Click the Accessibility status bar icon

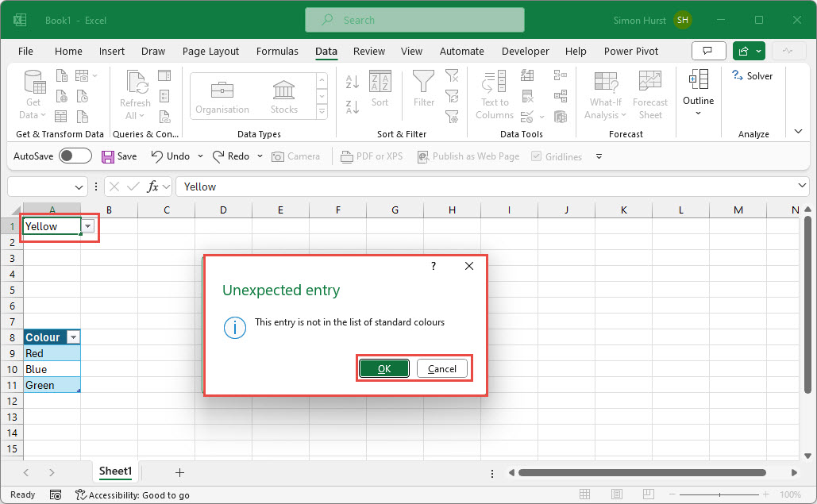(81, 494)
